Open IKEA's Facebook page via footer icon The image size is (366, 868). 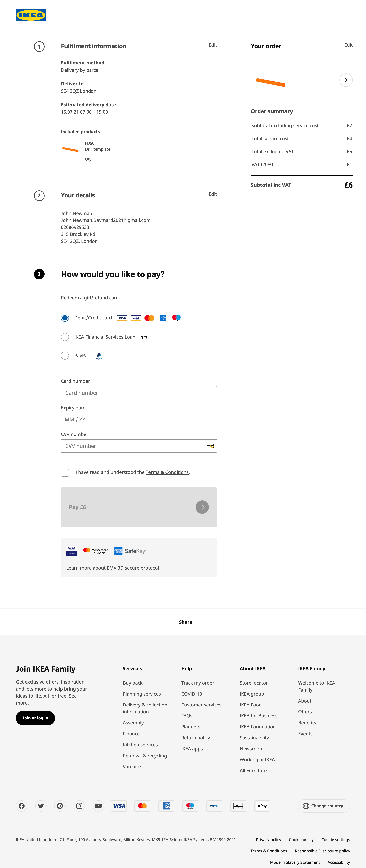[x=22, y=806]
